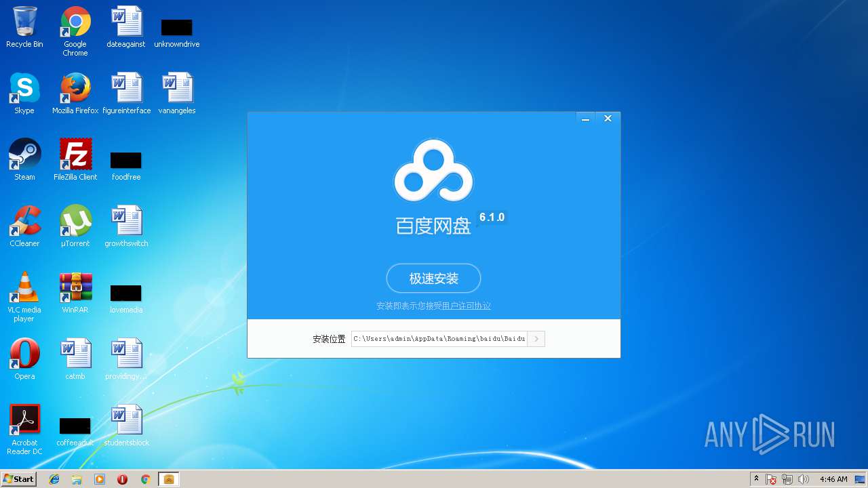Open the browse arrow next to install path
Image resolution: width=868 pixels, height=488 pixels.
coord(536,338)
